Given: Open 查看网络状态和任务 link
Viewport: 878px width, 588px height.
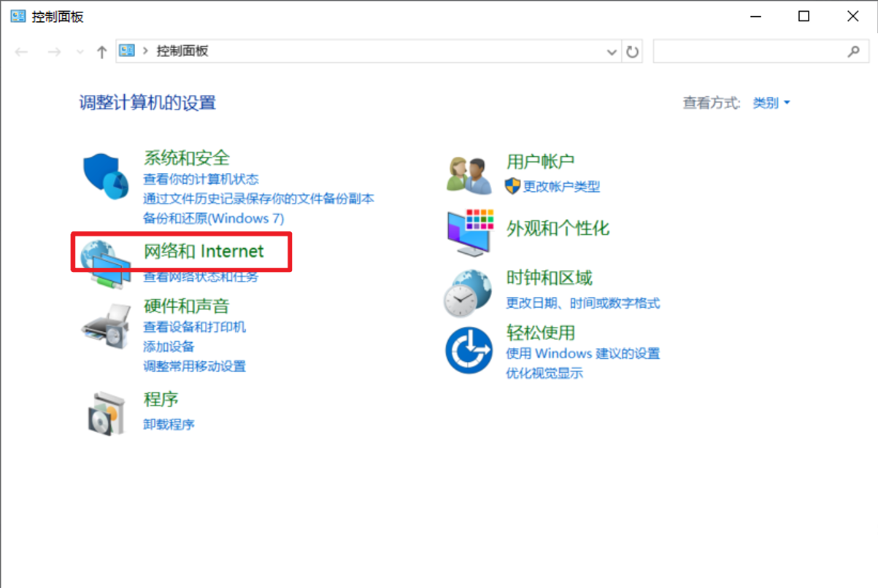Looking at the screenshot, I should 201,276.
